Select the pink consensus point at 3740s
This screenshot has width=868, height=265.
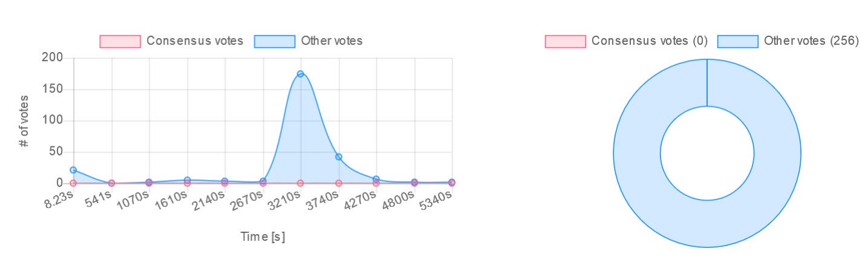pos(339,183)
